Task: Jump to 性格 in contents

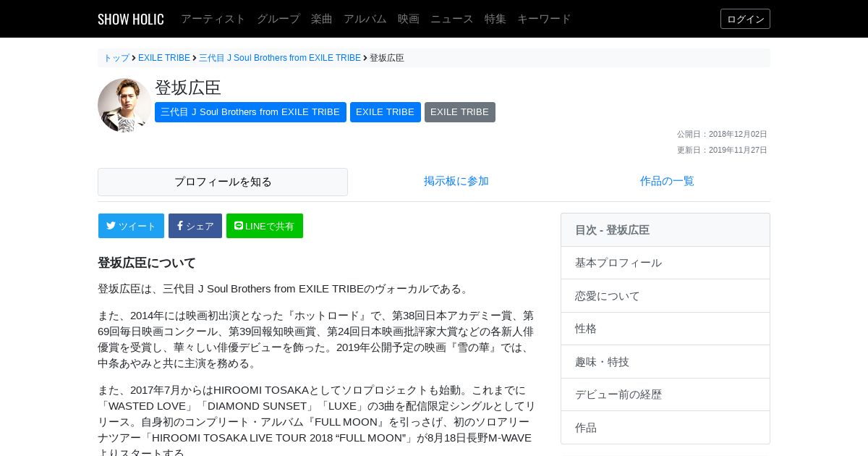Action: pos(665,329)
